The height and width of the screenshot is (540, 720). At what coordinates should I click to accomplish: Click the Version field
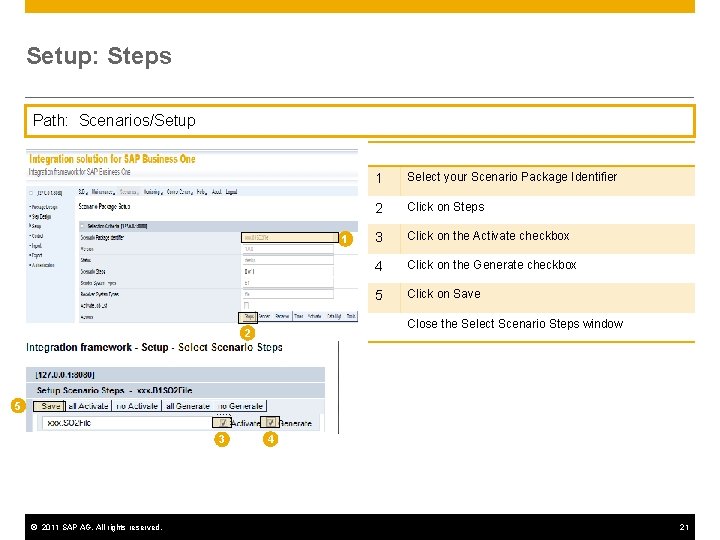coord(288,249)
